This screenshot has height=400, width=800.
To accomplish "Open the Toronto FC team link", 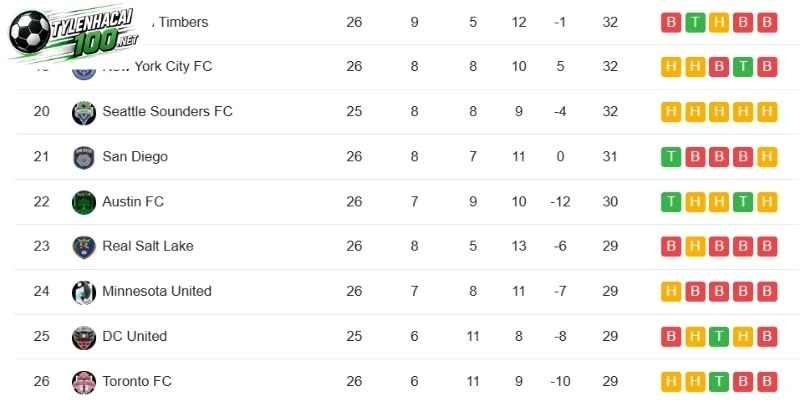I will pyautogui.click(x=137, y=381).
